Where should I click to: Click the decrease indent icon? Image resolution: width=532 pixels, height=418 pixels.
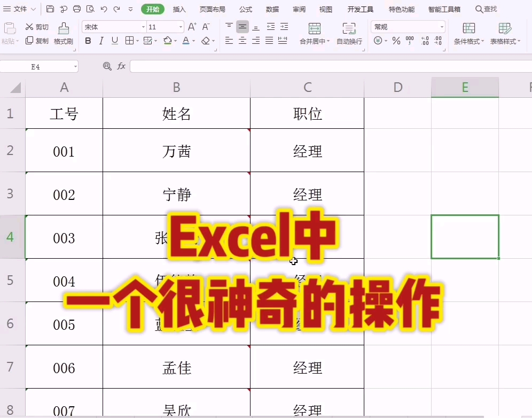point(270,27)
